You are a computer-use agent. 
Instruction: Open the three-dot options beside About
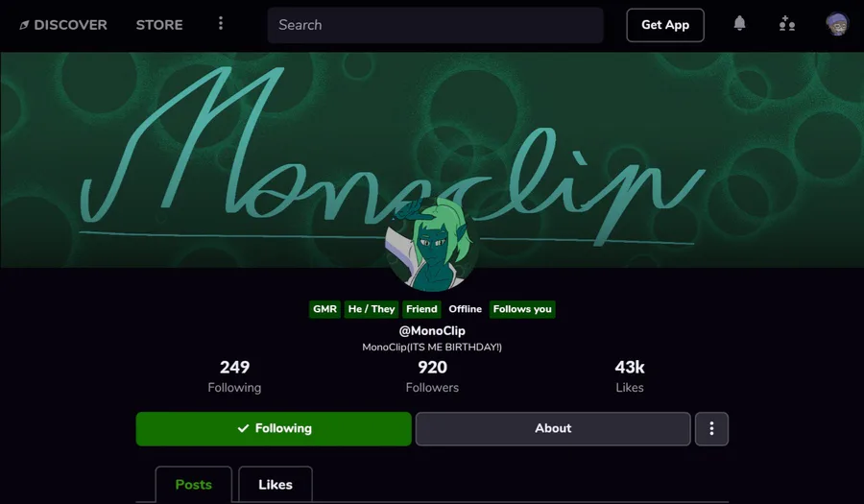(x=711, y=428)
